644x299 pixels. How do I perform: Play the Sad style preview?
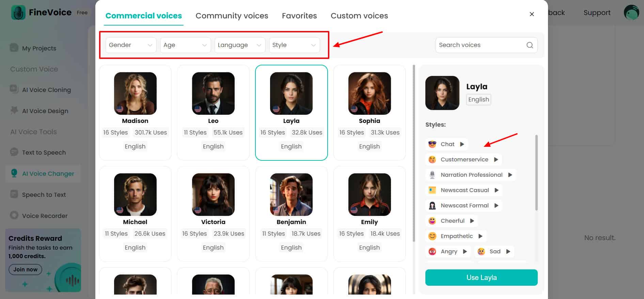tap(508, 251)
